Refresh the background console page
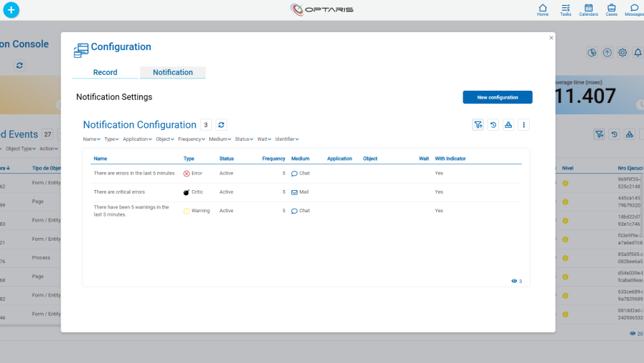The width and height of the screenshot is (644, 363). click(19, 65)
